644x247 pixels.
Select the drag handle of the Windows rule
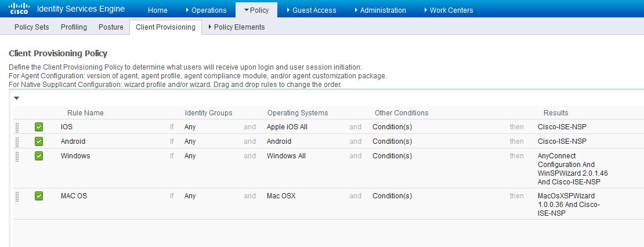pos(17,157)
